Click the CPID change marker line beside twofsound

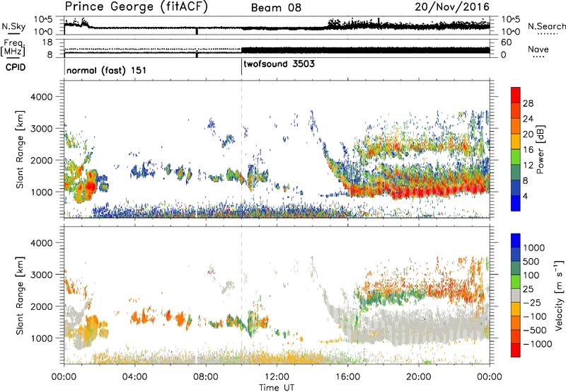tap(241, 67)
